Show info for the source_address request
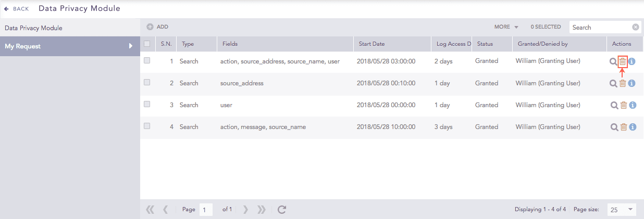 click(632, 83)
